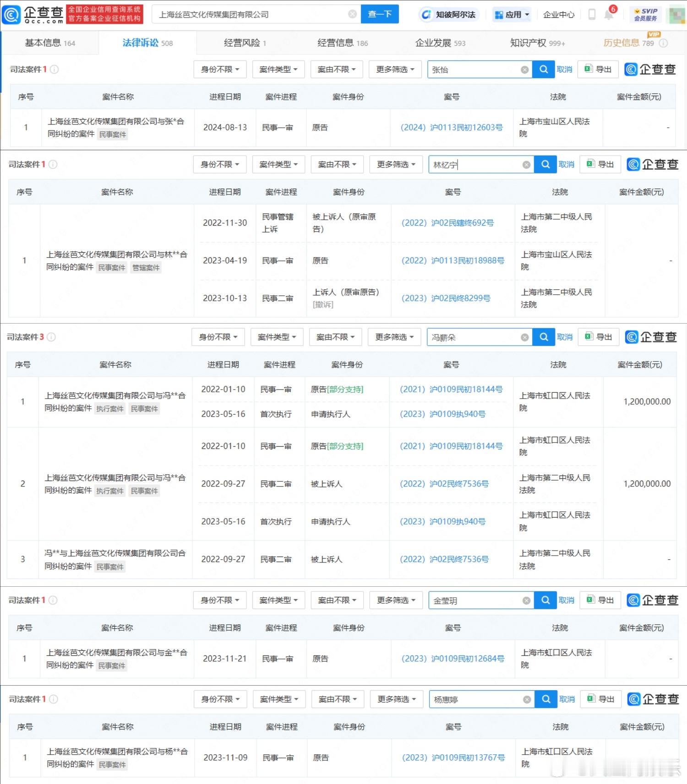Switch to the 企业发展 tab

[x=440, y=43]
